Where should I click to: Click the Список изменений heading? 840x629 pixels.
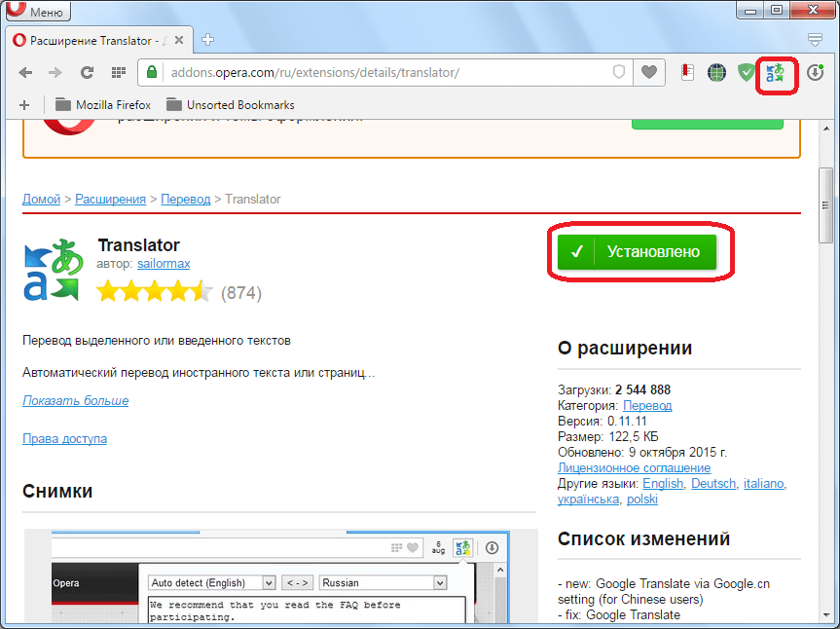coord(643,538)
